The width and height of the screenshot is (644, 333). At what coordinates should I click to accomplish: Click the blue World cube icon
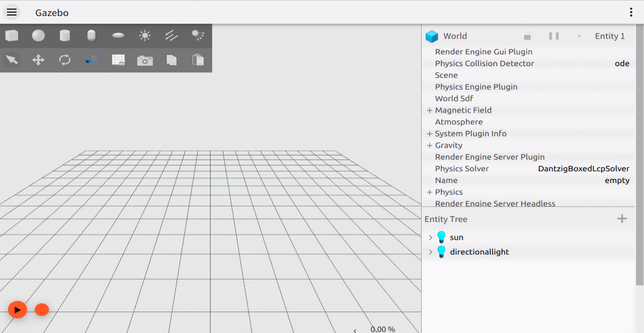point(431,36)
